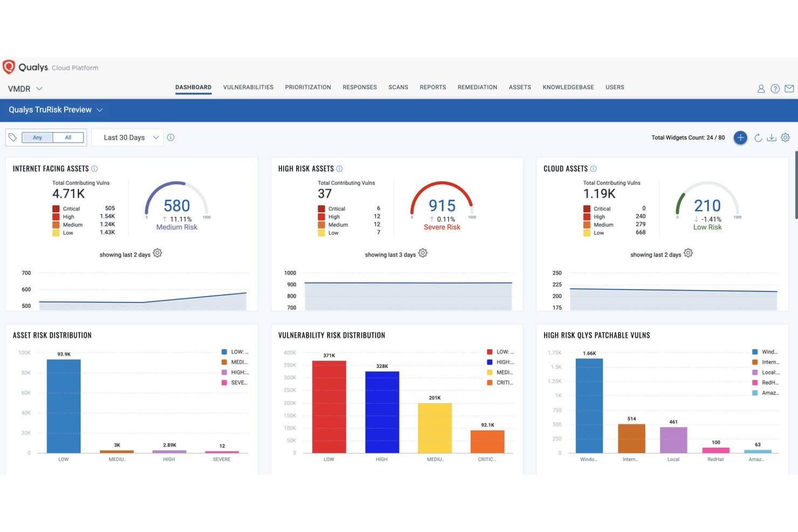This screenshot has width=798, height=532.
Task: Open gear beside Cloud Assets showing last 2 days
Action: pos(688,253)
